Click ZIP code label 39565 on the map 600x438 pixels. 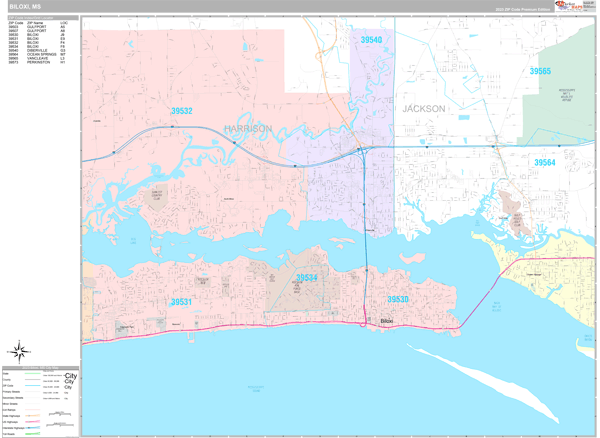[540, 71]
